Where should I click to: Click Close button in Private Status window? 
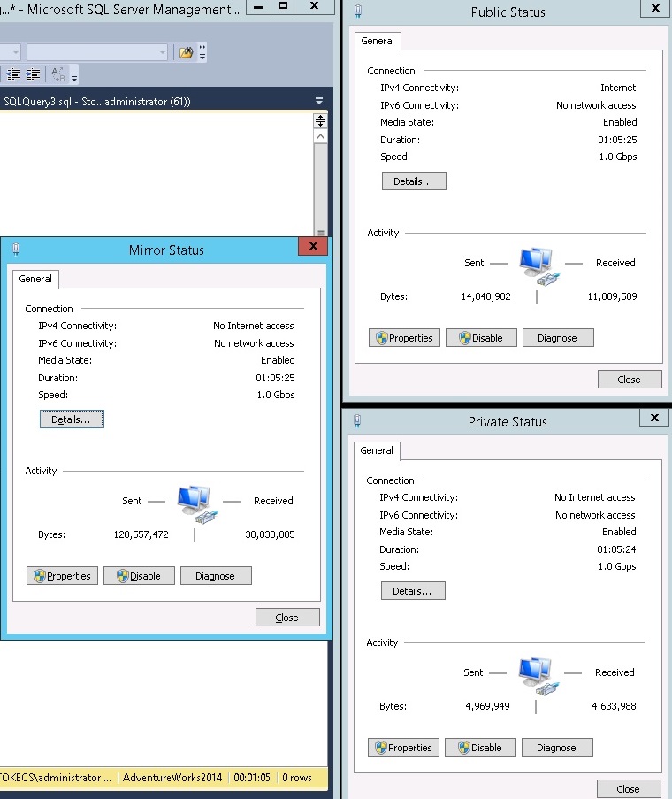pyautogui.click(x=629, y=788)
